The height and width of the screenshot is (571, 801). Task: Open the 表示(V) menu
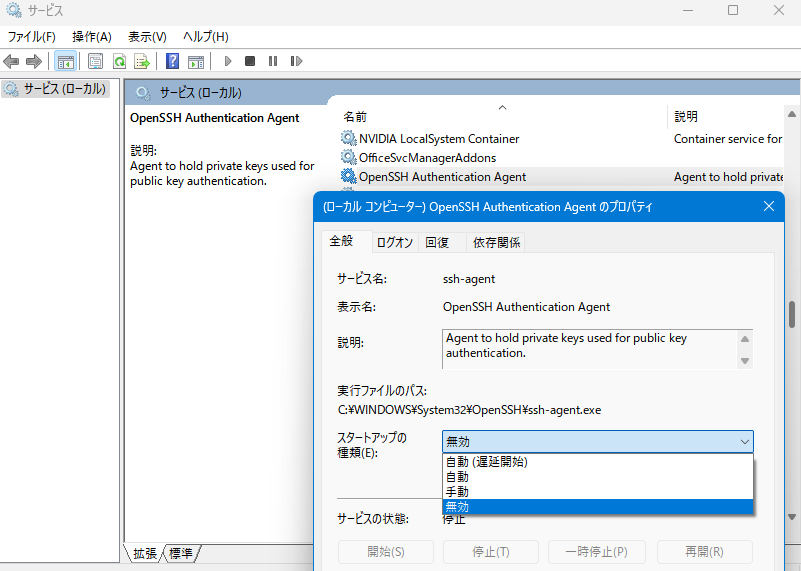147,37
